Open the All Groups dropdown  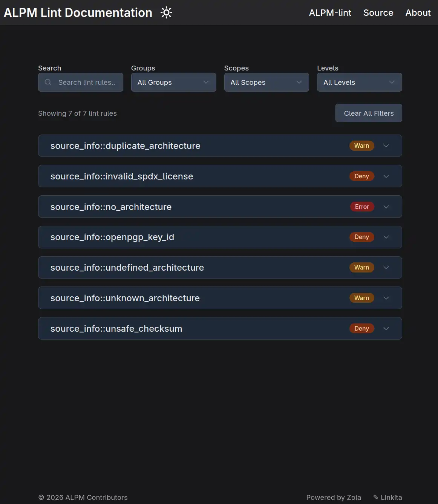(173, 82)
